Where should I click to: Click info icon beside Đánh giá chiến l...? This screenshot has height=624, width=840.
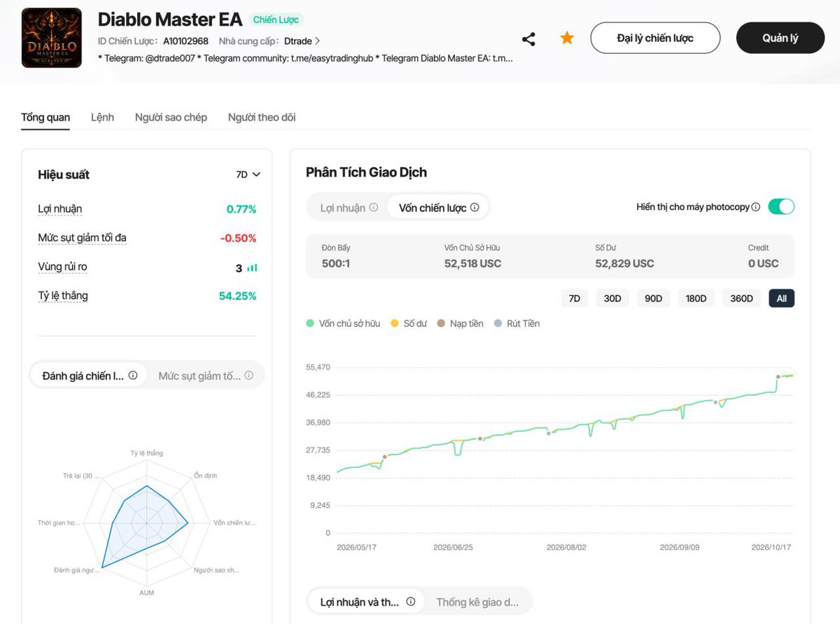coord(133,376)
